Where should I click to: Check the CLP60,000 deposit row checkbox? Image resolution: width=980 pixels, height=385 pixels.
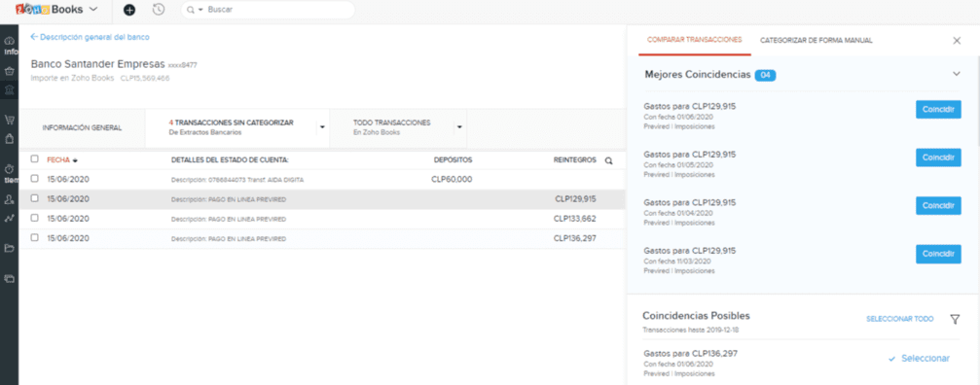pos(34,179)
